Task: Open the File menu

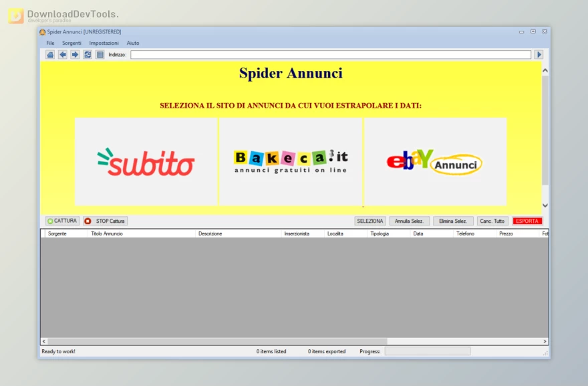Action: point(50,43)
